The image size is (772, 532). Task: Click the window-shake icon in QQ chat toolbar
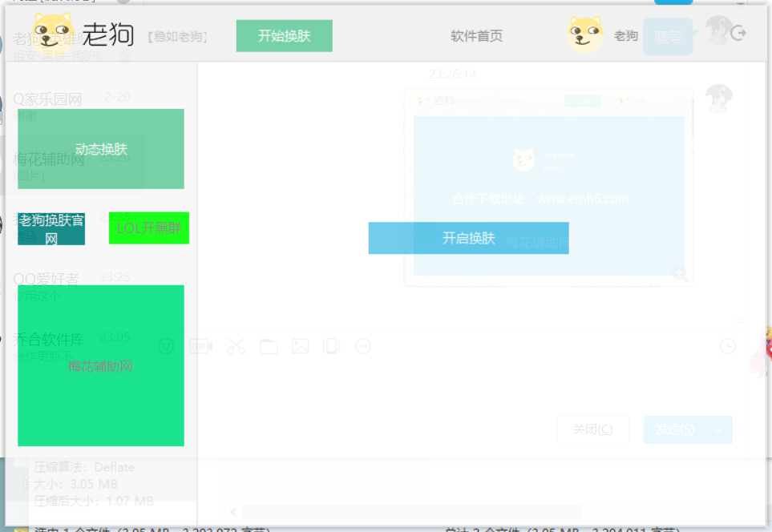tap(331, 346)
